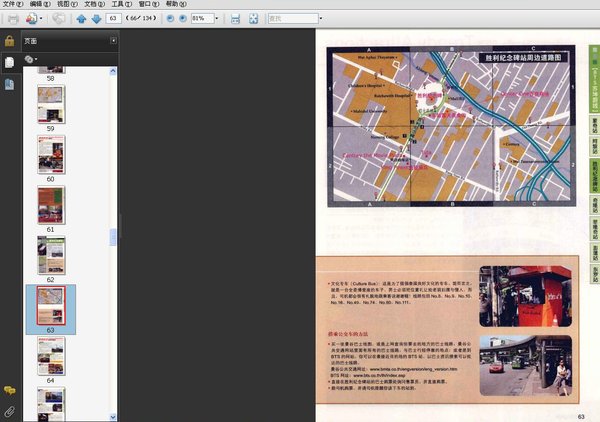Select page 61 thumbnail

pyautogui.click(x=51, y=203)
